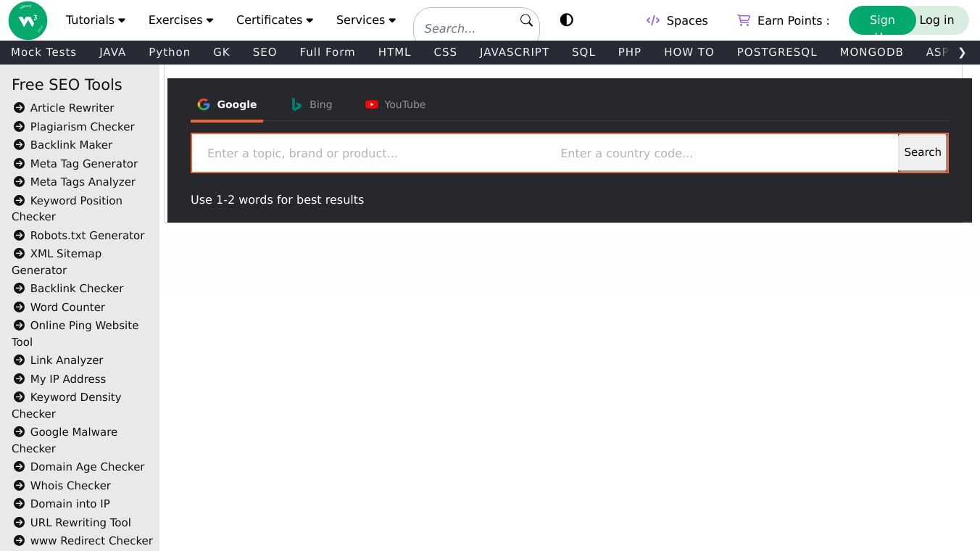980x551 pixels.
Task: Click the Log in button
Action: (937, 20)
